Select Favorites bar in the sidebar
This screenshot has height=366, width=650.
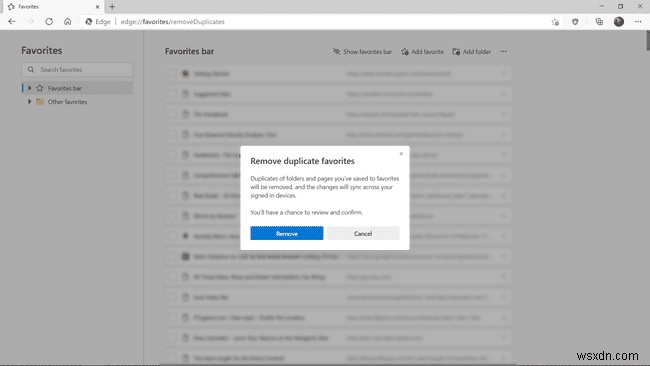(x=77, y=88)
